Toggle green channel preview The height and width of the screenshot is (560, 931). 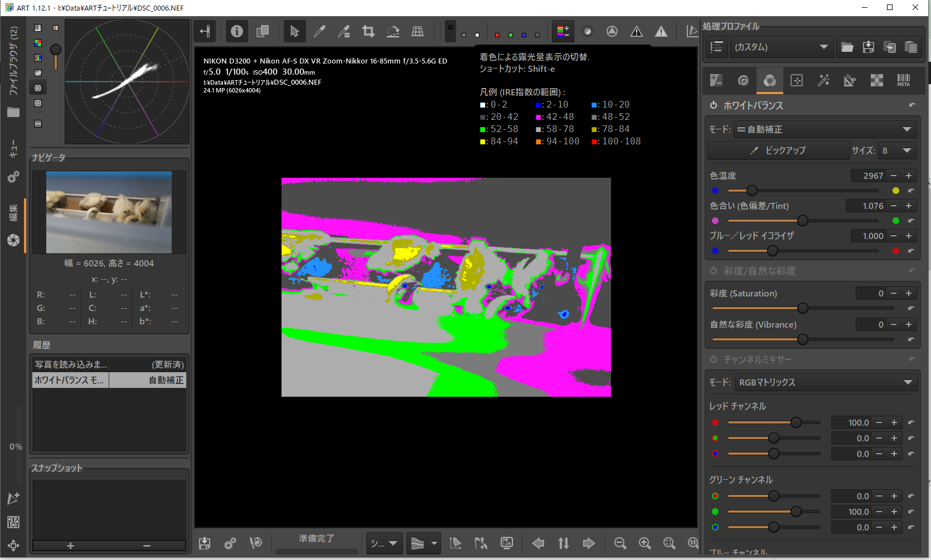pos(511,35)
